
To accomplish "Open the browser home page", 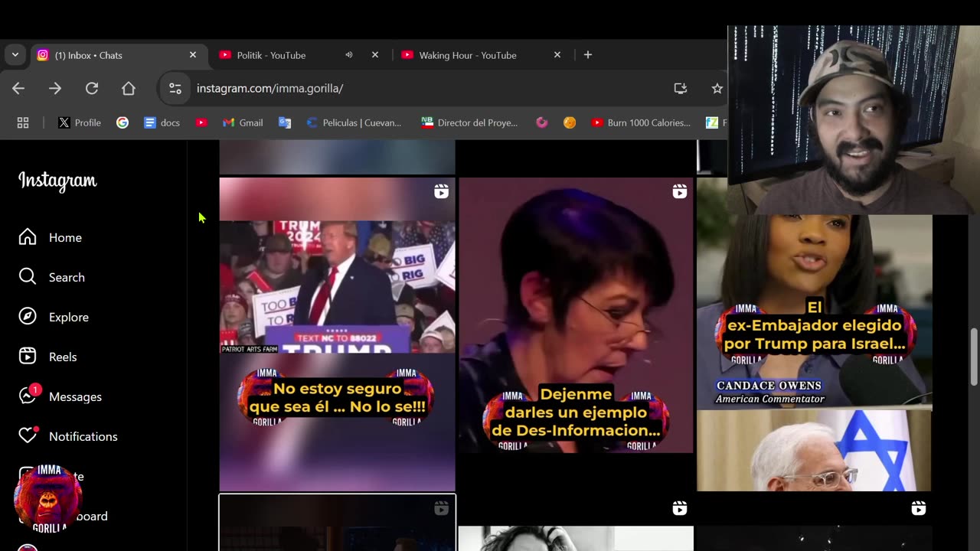I will pos(129,89).
